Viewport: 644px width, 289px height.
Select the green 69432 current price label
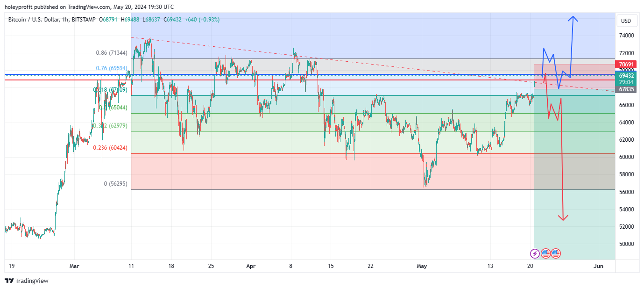click(x=626, y=75)
